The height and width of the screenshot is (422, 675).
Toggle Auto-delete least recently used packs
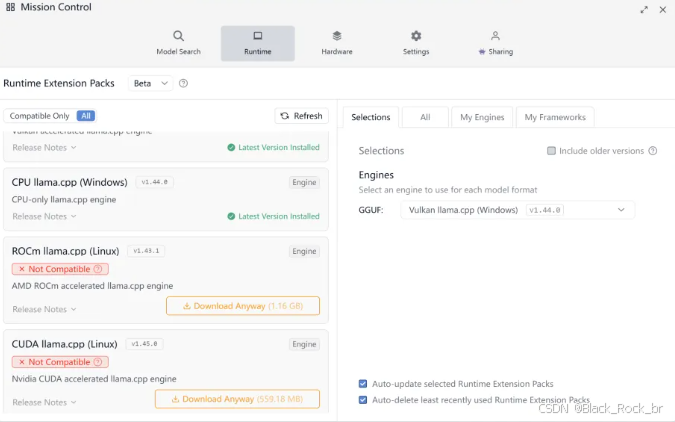(x=363, y=400)
